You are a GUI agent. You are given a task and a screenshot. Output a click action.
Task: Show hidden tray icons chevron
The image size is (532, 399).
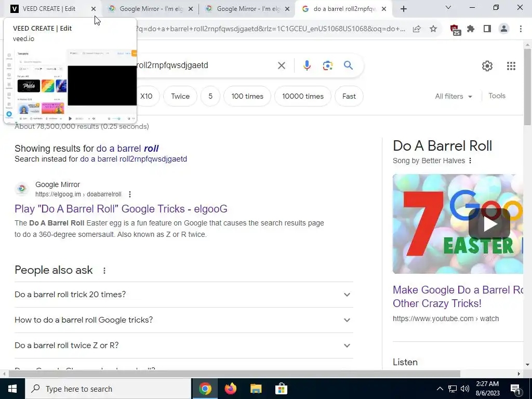coord(440,389)
